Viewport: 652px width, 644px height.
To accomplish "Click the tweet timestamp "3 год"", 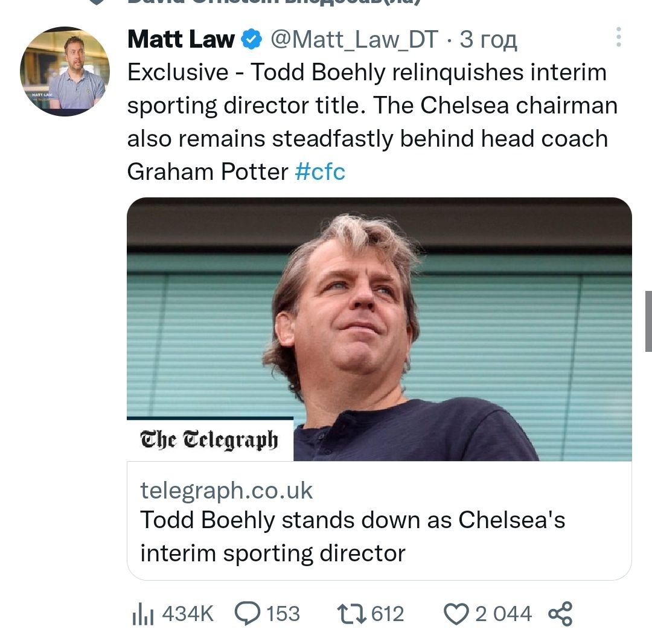I will [488, 40].
